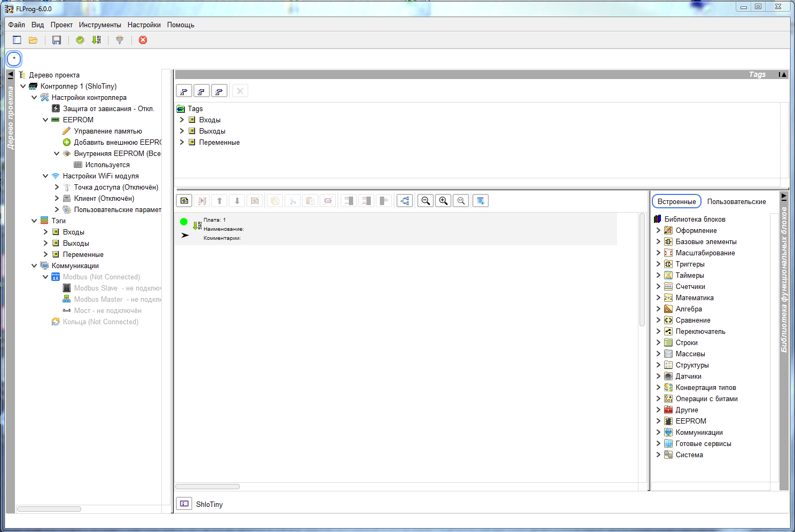This screenshot has height=532, width=795.
Task: Click the compile arrow icon on board 1
Action: (197, 225)
